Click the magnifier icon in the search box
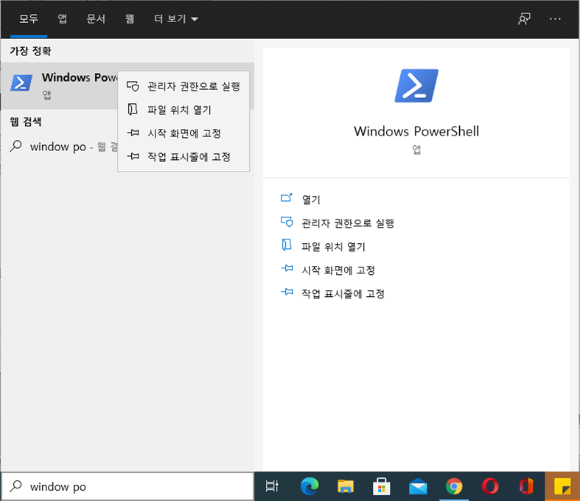The height and width of the screenshot is (501, 580). pyautogui.click(x=16, y=486)
